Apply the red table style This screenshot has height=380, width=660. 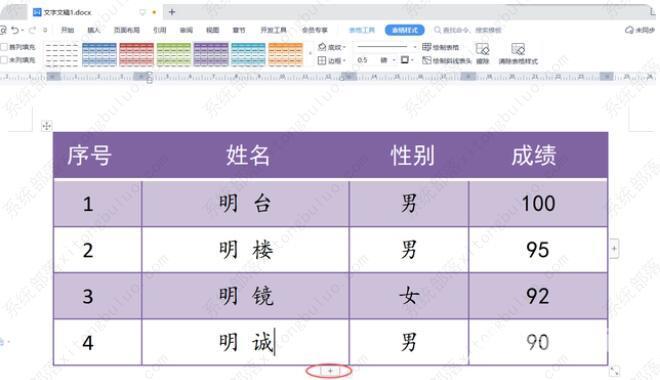(x=136, y=55)
